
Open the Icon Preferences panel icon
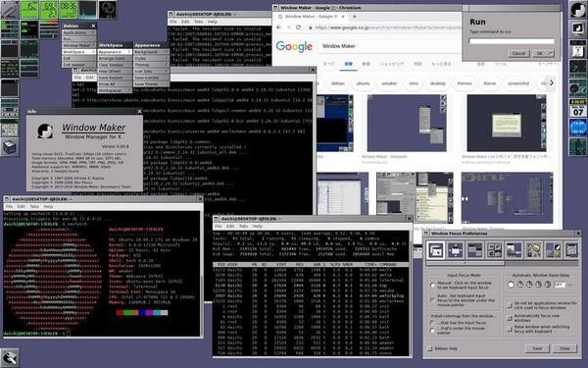pyautogui.click(x=494, y=250)
